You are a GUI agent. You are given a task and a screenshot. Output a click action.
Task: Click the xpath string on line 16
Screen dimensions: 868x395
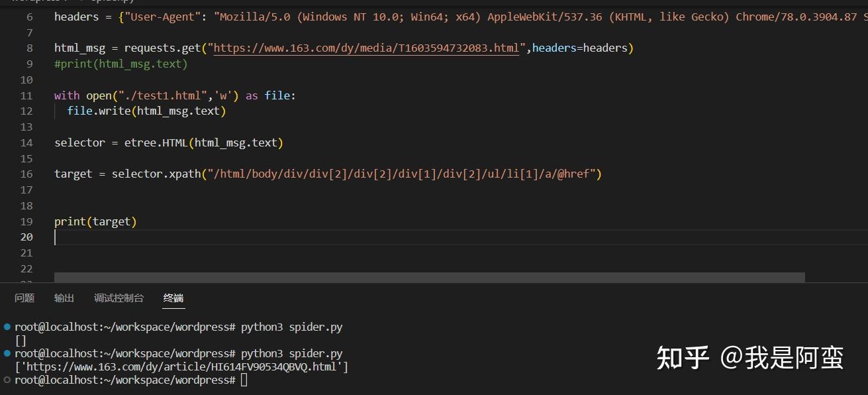[x=397, y=174]
